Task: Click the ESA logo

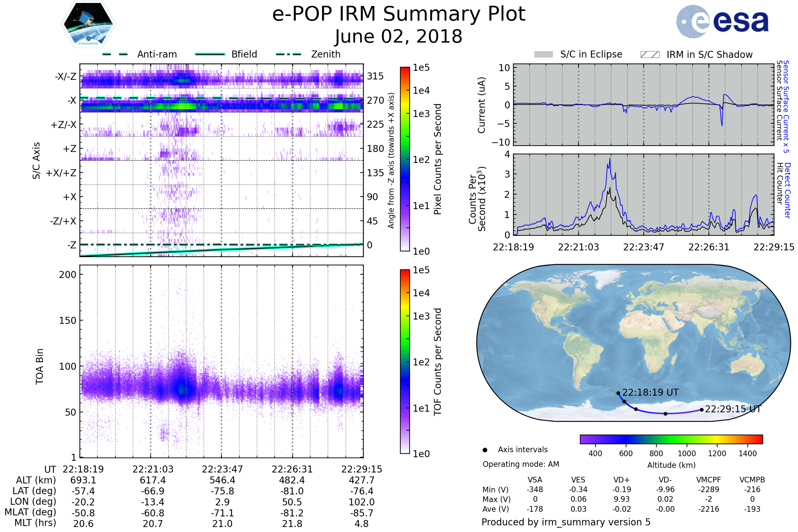Action: click(x=722, y=21)
